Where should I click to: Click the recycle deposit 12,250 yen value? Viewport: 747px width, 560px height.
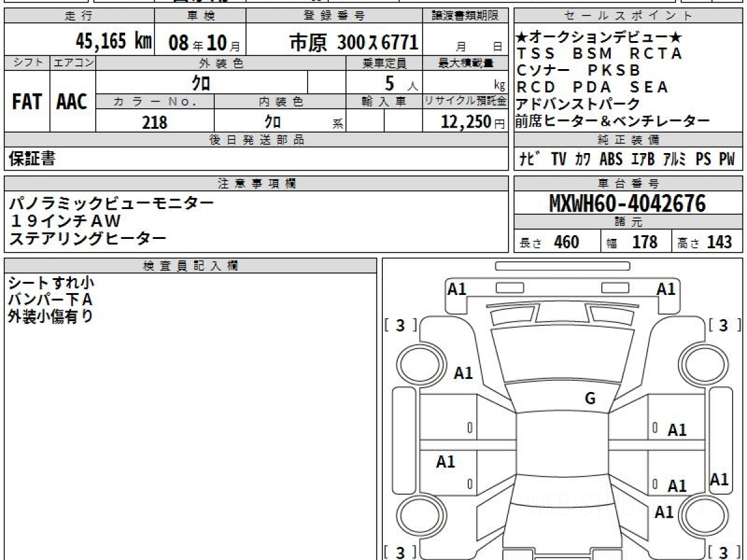click(466, 122)
